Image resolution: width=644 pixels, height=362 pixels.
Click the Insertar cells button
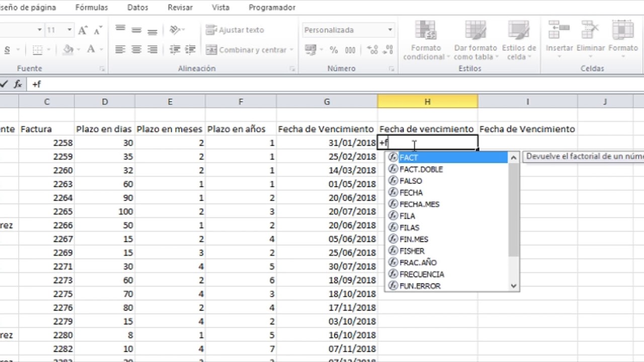click(x=559, y=39)
